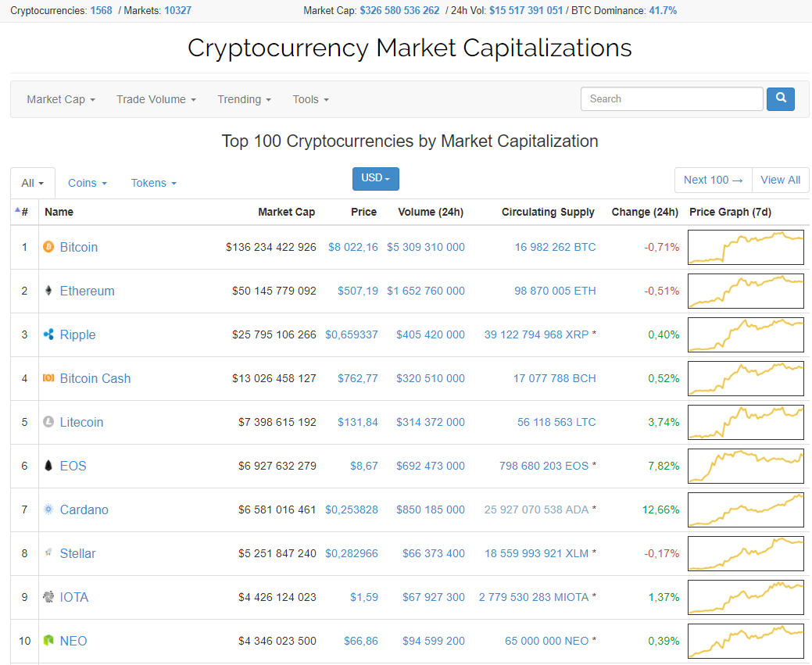Click the Ethereum diamond logo icon

click(x=48, y=291)
